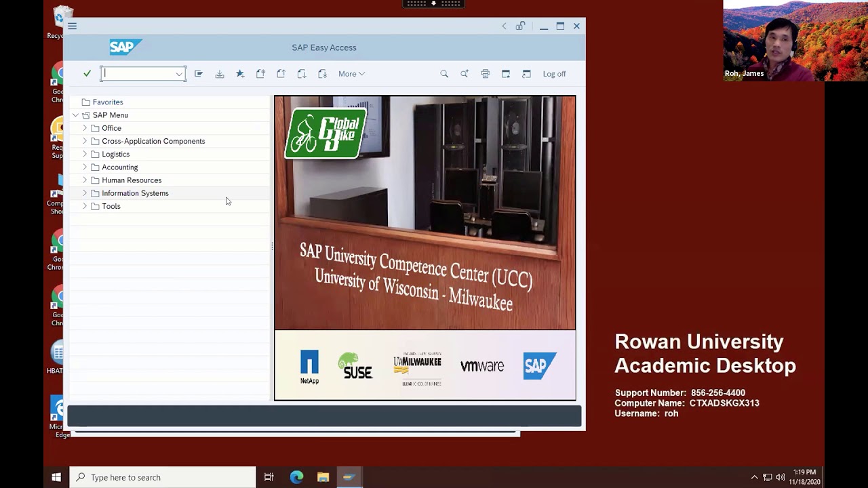Select the Favorites folder

point(108,102)
